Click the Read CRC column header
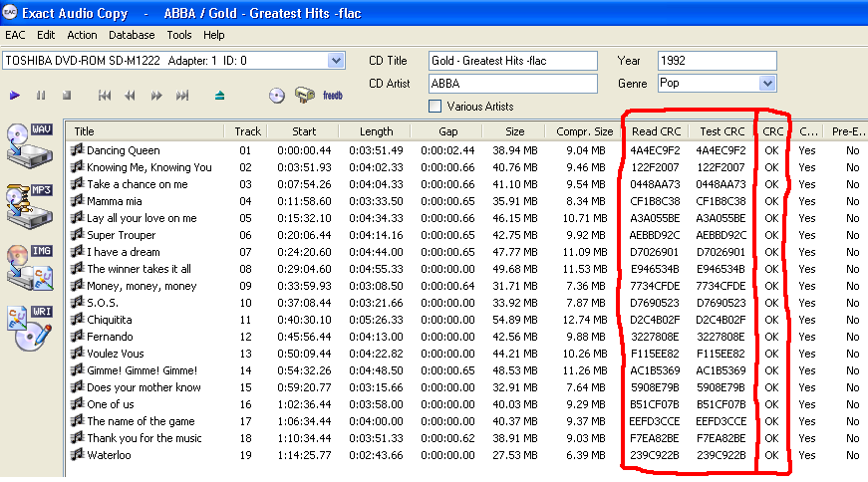Image resolution: width=868 pixels, height=482 pixels. click(656, 131)
